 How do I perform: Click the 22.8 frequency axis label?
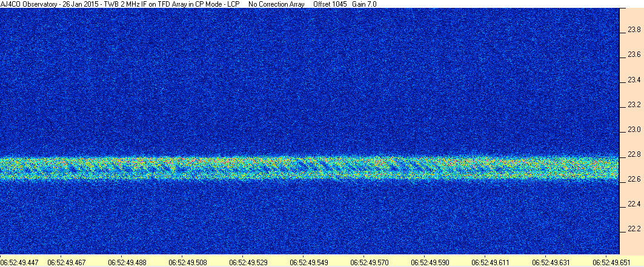634,154
